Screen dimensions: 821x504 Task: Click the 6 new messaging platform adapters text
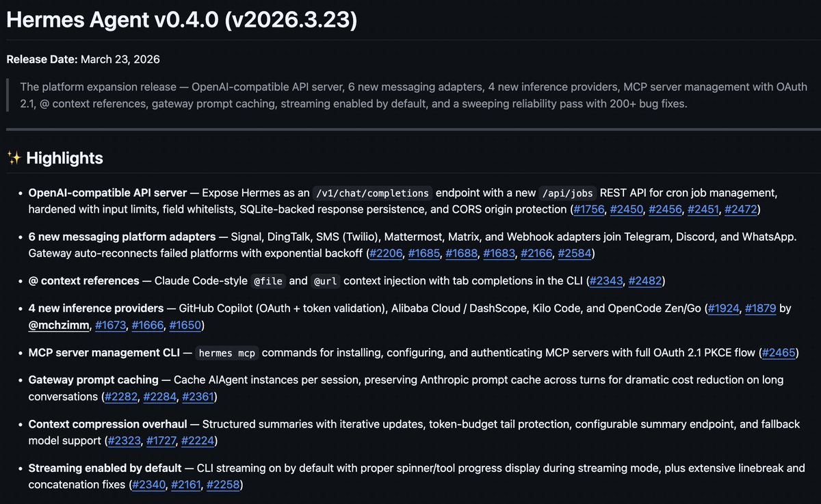coord(122,237)
